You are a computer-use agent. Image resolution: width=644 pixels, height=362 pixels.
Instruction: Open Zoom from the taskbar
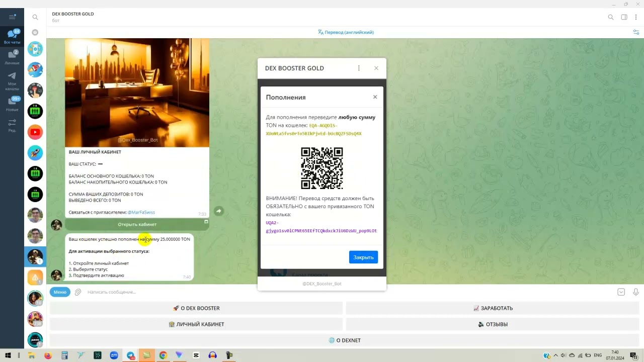(114, 355)
